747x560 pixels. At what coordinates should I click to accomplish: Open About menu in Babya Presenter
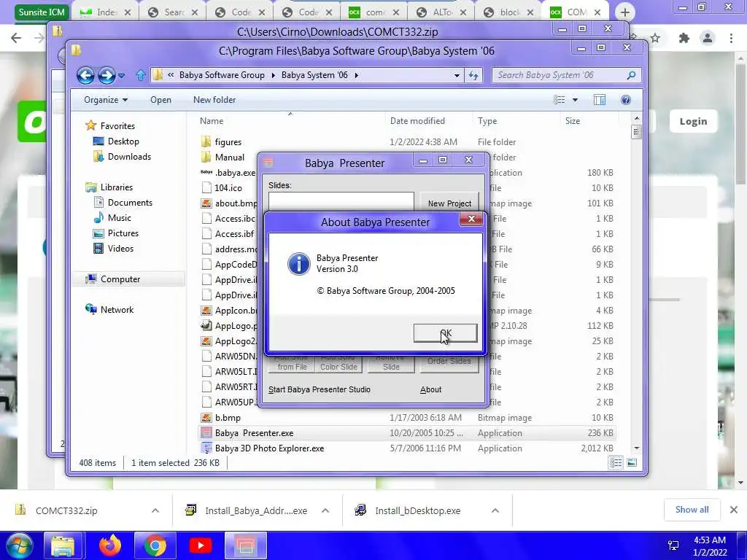click(x=430, y=389)
